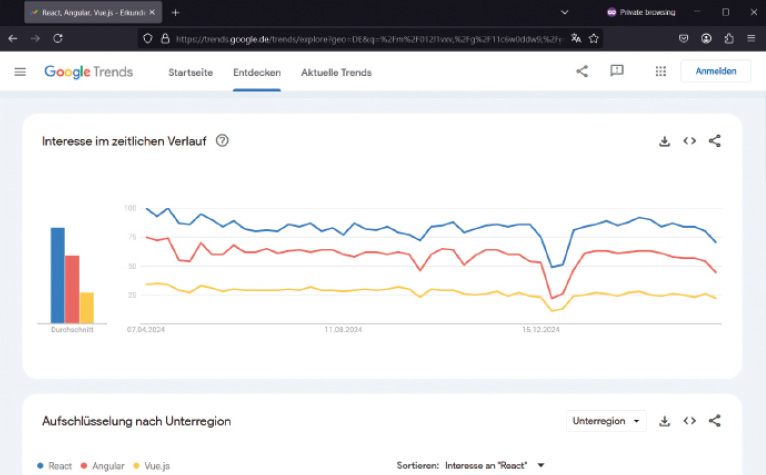This screenshot has width=766, height=475.
Task: Go forward in browser history
Action: click(x=35, y=39)
